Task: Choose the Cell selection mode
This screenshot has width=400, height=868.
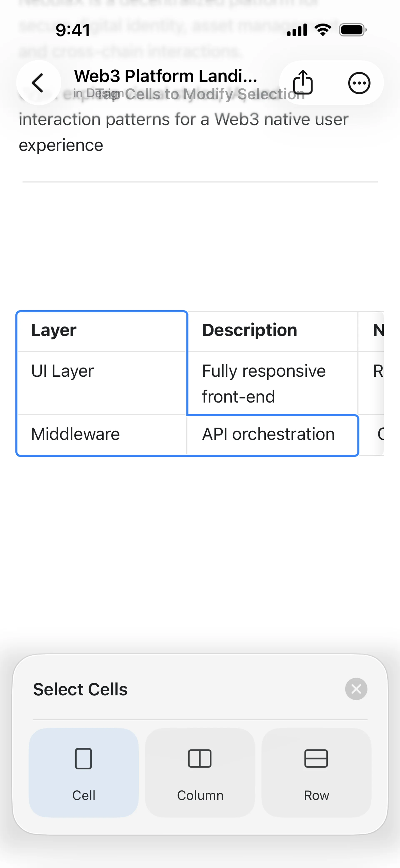Action: [x=84, y=772]
